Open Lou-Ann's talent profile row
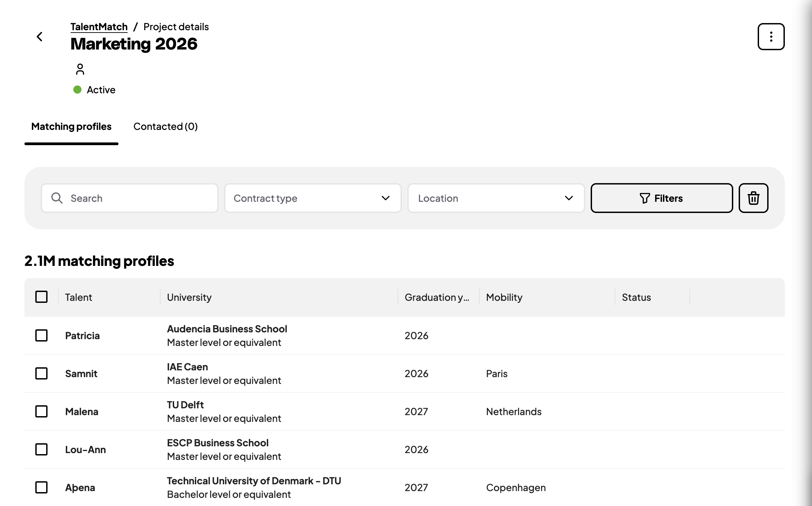 (x=86, y=450)
